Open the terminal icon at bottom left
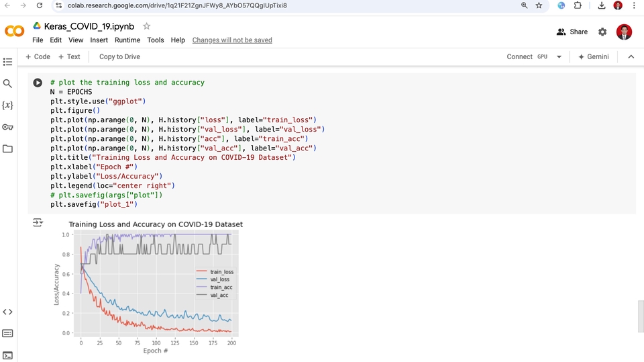 pos(8,355)
